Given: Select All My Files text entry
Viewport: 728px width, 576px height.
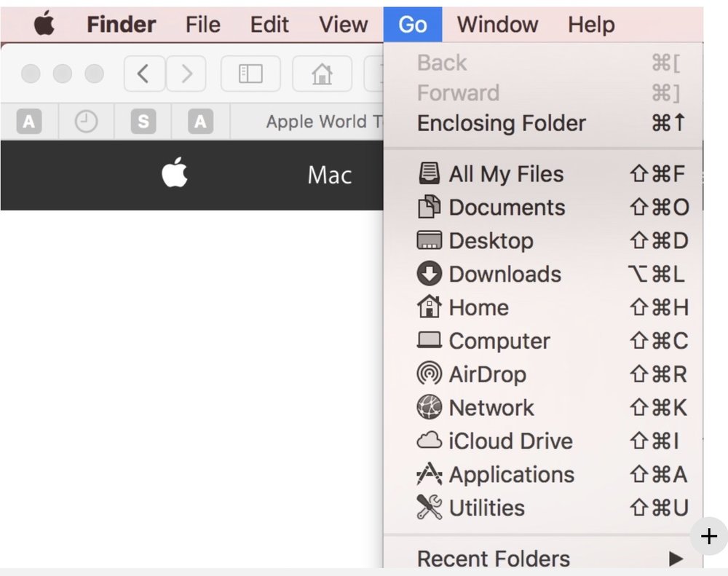Looking at the screenshot, I should (506, 175).
